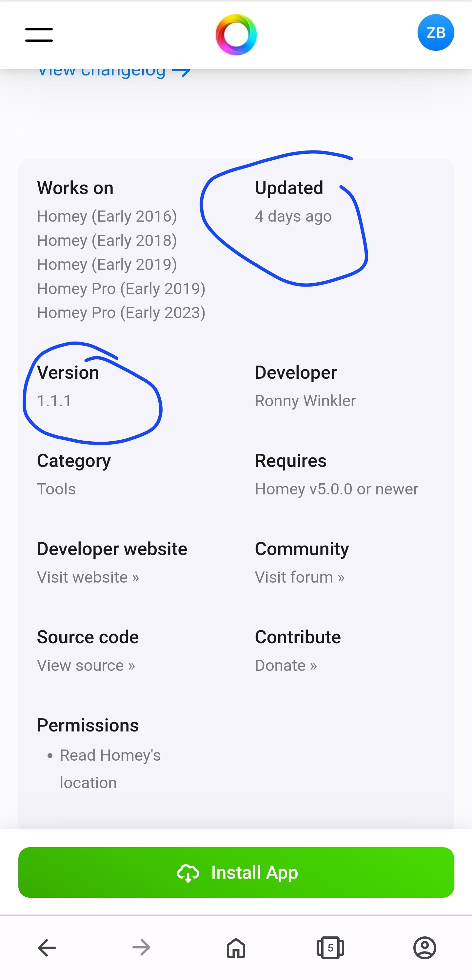Tap the Tools category text

(56, 489)
